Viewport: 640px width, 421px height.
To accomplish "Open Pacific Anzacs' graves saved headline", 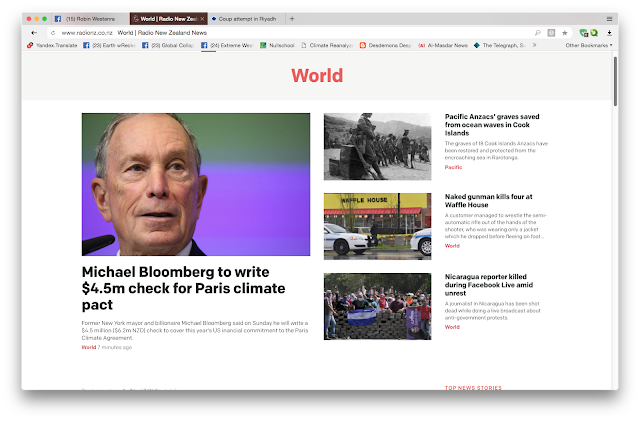I will (492, 125).
